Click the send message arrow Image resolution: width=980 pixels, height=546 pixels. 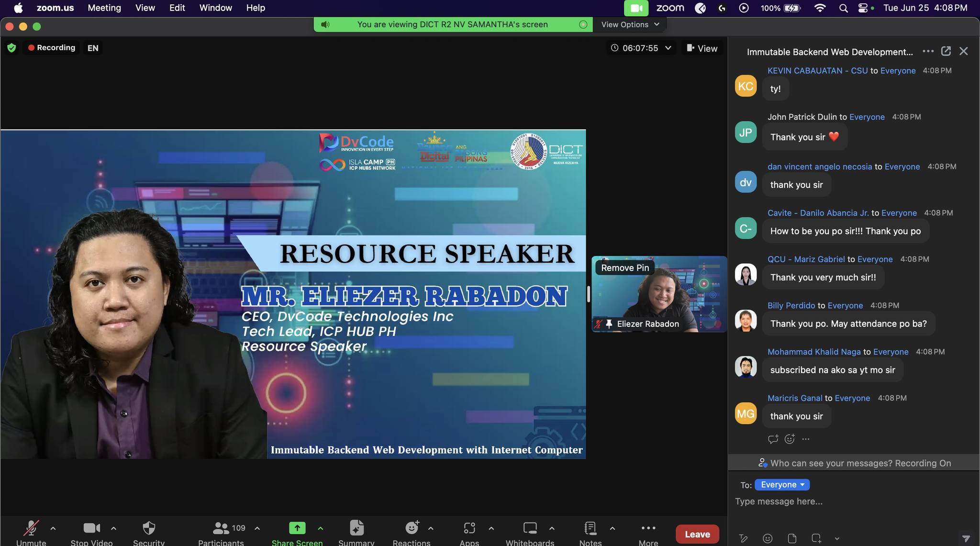pos(966,538)
